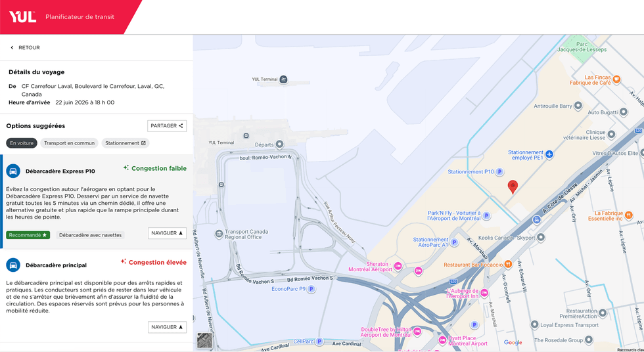Click the car icon for Débarcadère principal

coord(13,265)
